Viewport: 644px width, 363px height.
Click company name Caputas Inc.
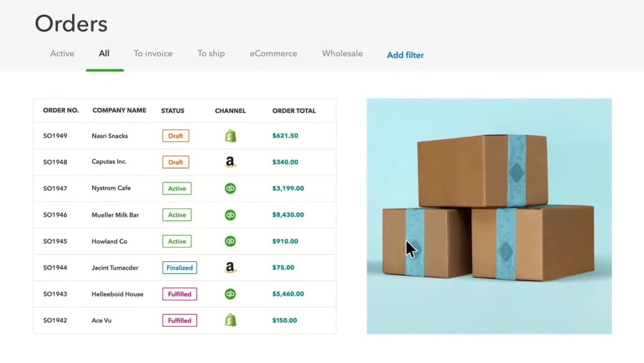109,162
